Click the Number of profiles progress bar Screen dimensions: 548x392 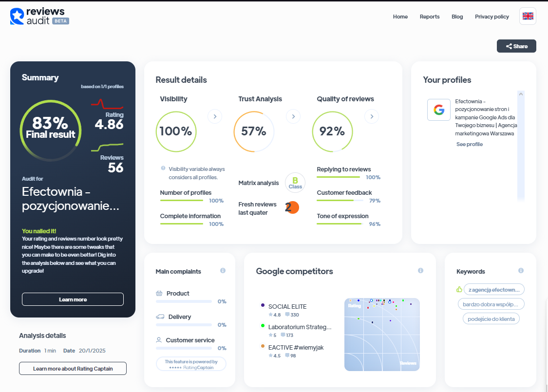click(x=181, y=200)
